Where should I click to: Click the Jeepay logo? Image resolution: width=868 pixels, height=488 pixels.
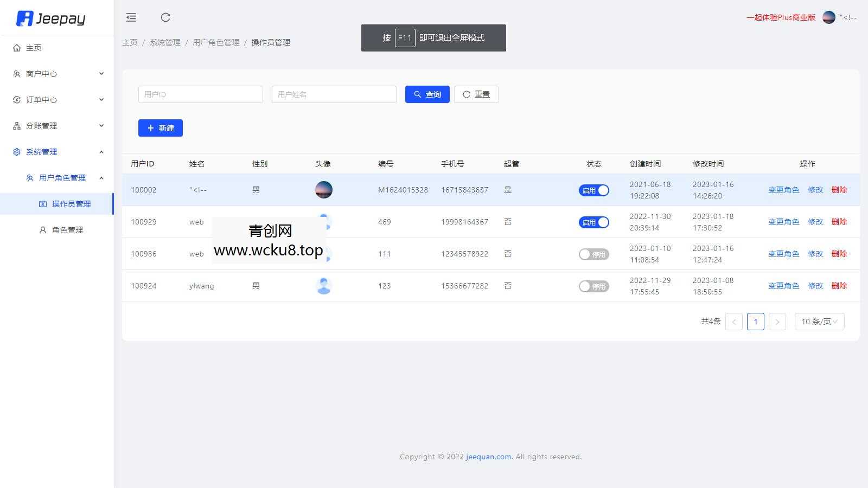[53, 18]
